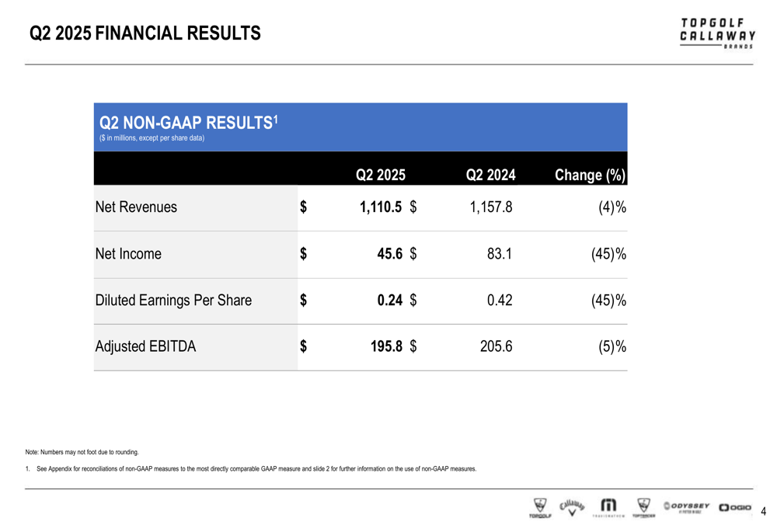Image resolution: width=777 pixels, height=532 pixels.
Task: Click the Callaway chevron logo
Action: click(573, 508)
